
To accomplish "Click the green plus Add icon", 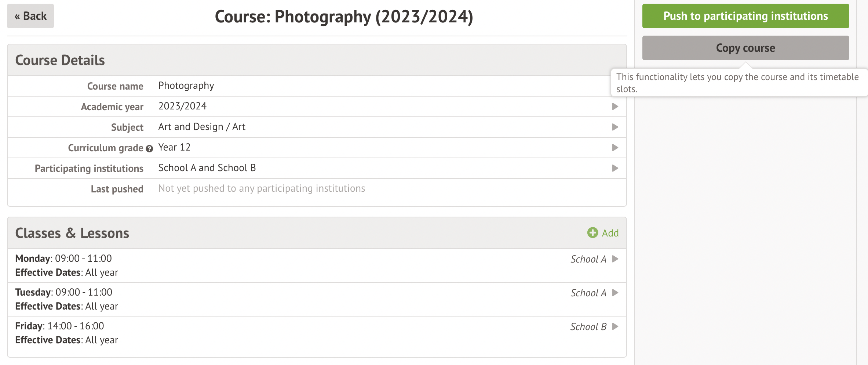I will (x=592, y=233).
